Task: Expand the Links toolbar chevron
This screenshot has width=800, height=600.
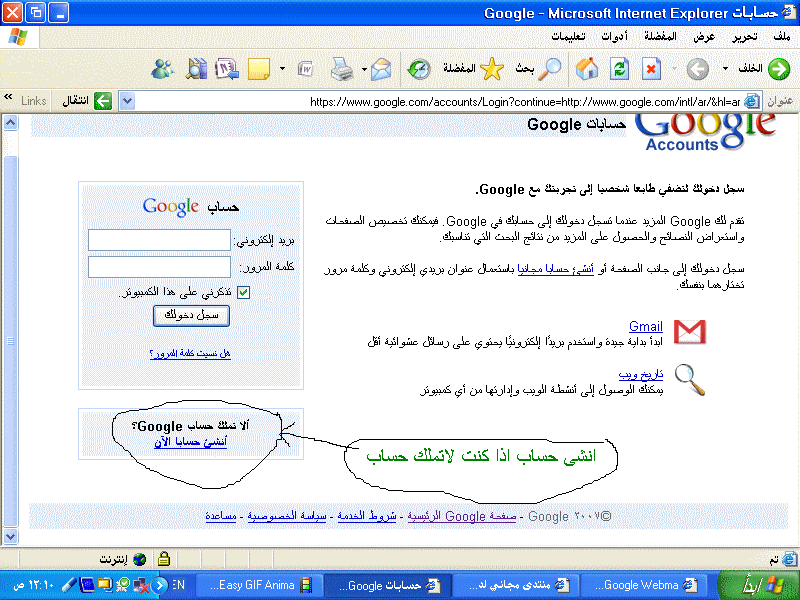Action: pos(8,96)
